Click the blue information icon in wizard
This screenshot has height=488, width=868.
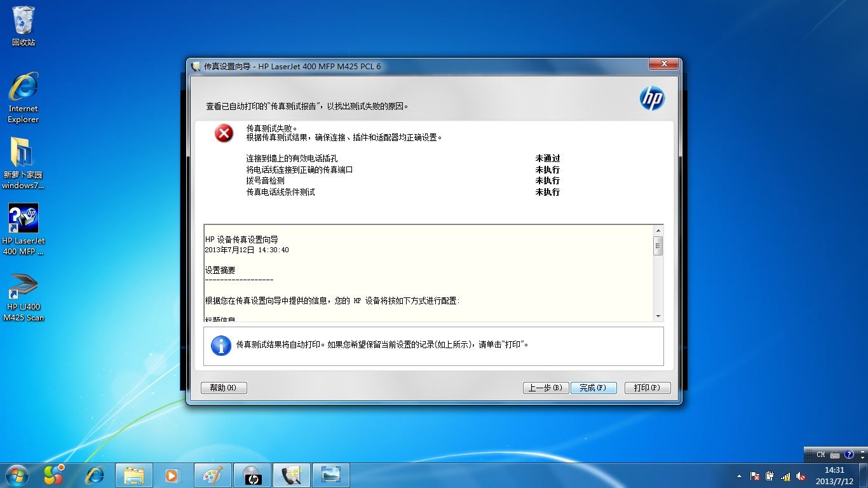click(220, 345)
